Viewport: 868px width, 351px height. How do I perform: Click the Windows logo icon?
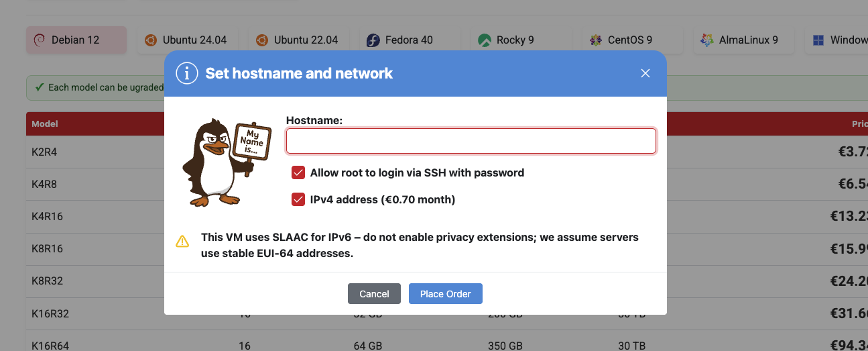click(x=818, y=40)
